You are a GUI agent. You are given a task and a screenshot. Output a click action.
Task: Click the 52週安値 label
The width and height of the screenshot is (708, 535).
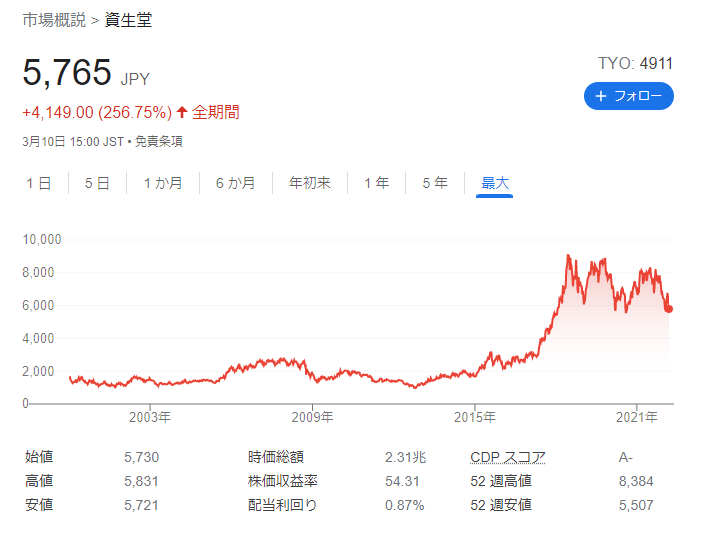pyautogui.click(x=501, y=505)
